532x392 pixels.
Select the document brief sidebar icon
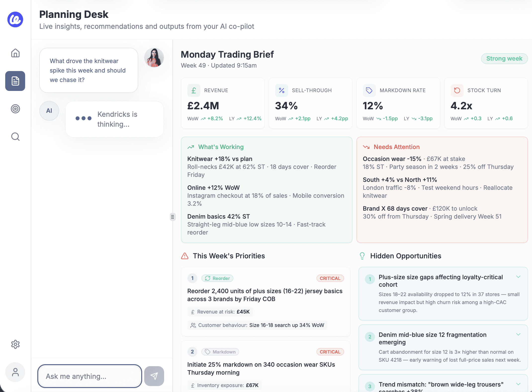click(15, 81)
